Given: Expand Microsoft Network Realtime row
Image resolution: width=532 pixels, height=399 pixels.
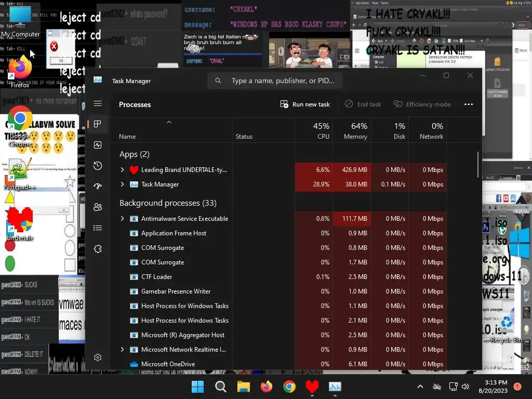Looking at the screenshot, I should (122, 350).
